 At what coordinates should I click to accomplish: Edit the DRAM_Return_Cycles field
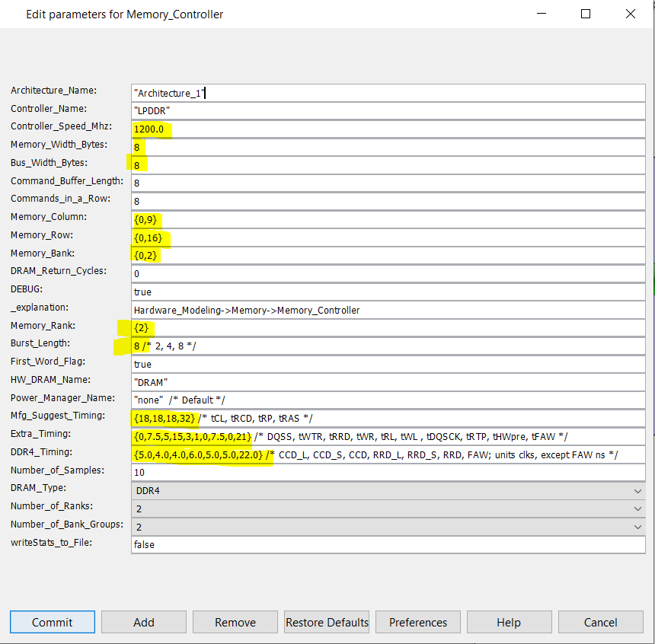[x=388, y=273]
